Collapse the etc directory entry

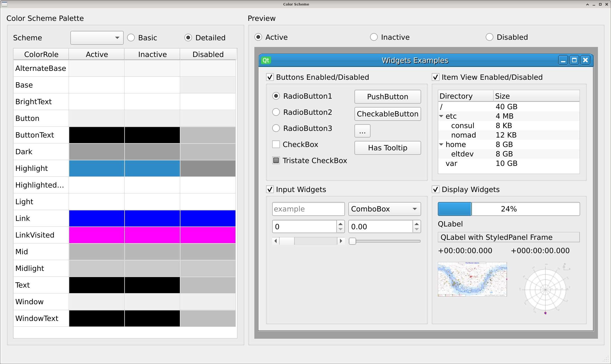click(441, 116)
